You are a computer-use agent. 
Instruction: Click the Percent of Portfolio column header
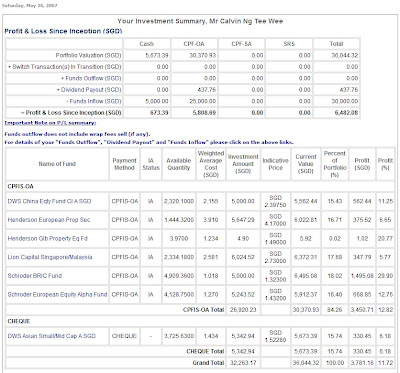pos(335,164)
